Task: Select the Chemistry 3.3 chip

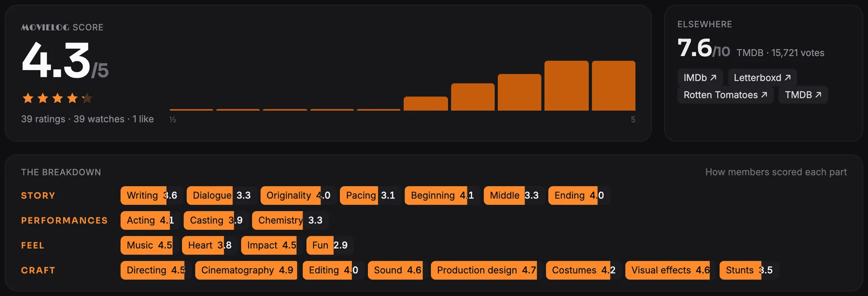Action: point(290,221)
